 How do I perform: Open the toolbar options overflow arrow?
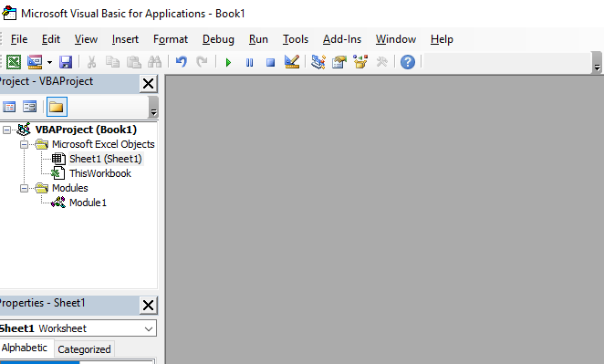tap(597, 63)
